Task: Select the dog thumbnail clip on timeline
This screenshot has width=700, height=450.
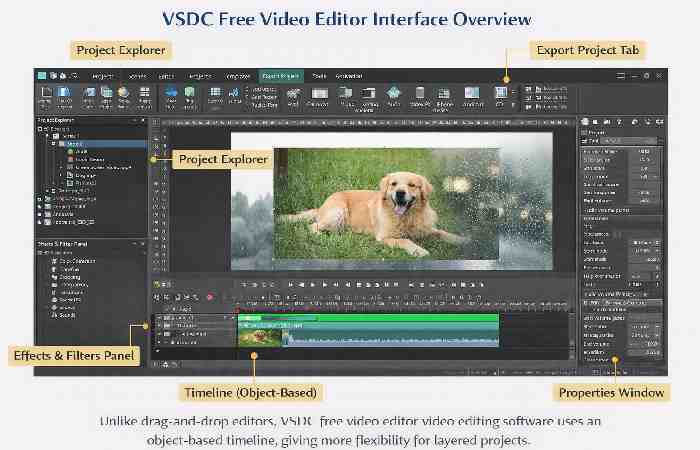Action: pyautogui.click(x=260, y=338)
